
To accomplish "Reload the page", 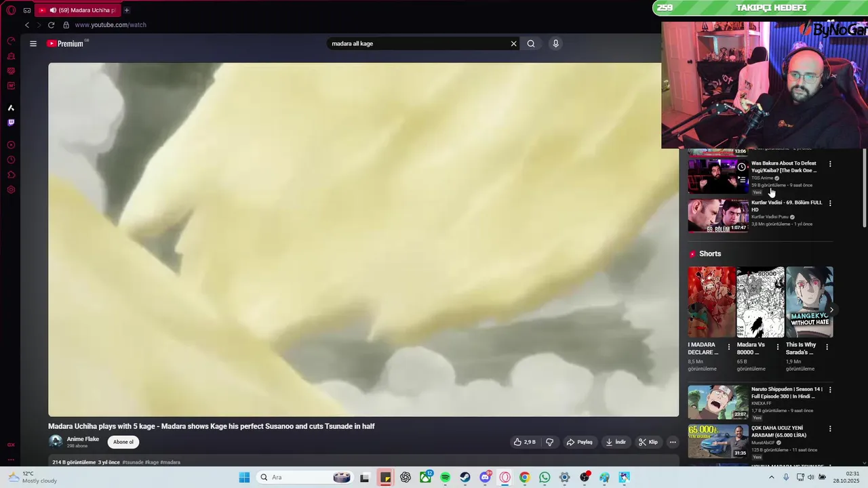I will [51, 25].
